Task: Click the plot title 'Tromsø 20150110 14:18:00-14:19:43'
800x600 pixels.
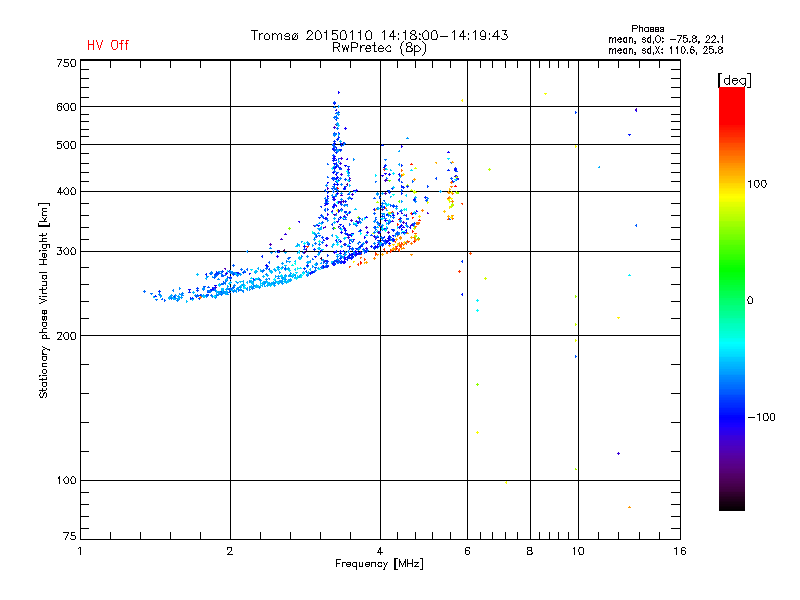Action: [379, 35]
